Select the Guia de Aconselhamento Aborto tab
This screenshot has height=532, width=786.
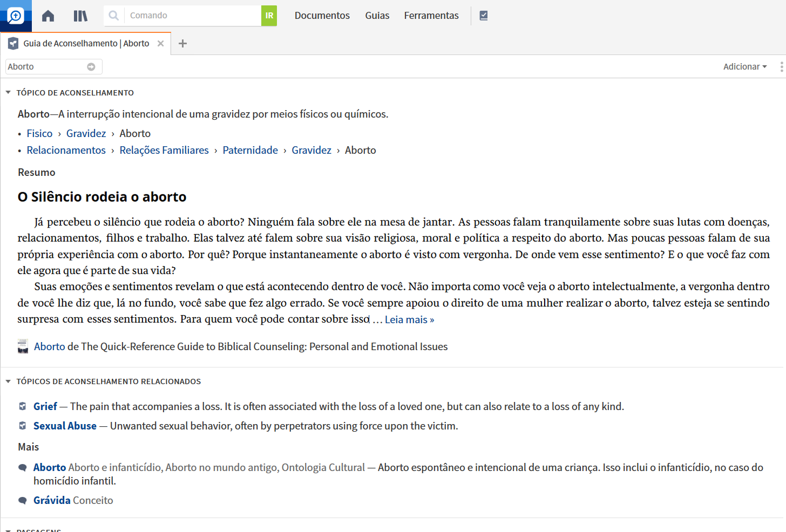tap(86, 44)
